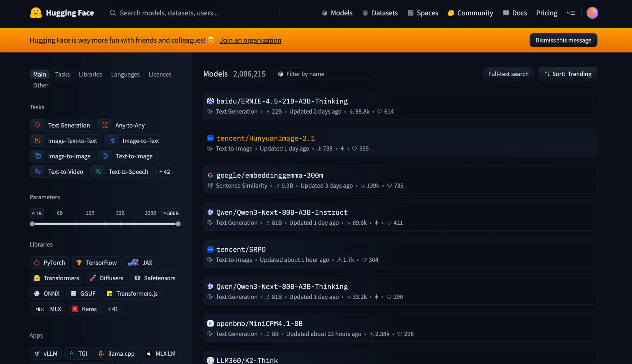The height and width of the screenshot is (364, 632).
Task: Select the >500B parameter marker
Action: [171, 213]
